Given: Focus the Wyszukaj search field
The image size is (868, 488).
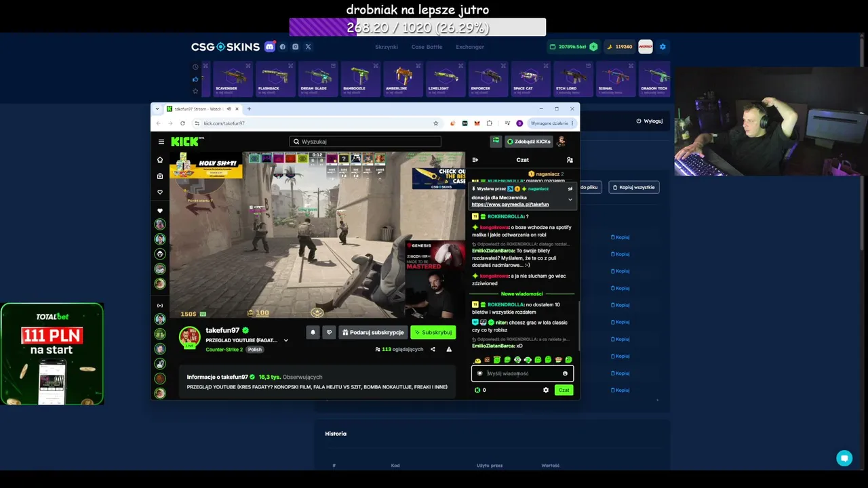Looking at the screenshot, I should (x=365, y=142).
